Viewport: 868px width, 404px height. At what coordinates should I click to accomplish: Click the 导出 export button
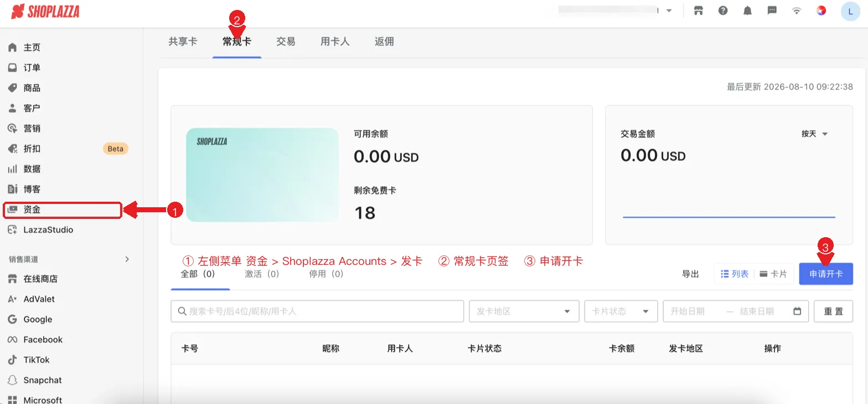click(690, 274)
